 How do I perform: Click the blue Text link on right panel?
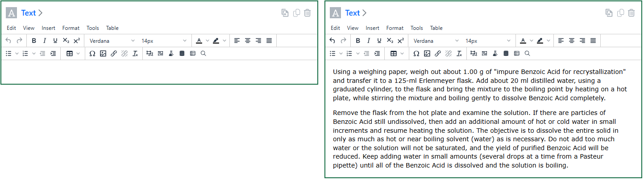pos(352,13)
